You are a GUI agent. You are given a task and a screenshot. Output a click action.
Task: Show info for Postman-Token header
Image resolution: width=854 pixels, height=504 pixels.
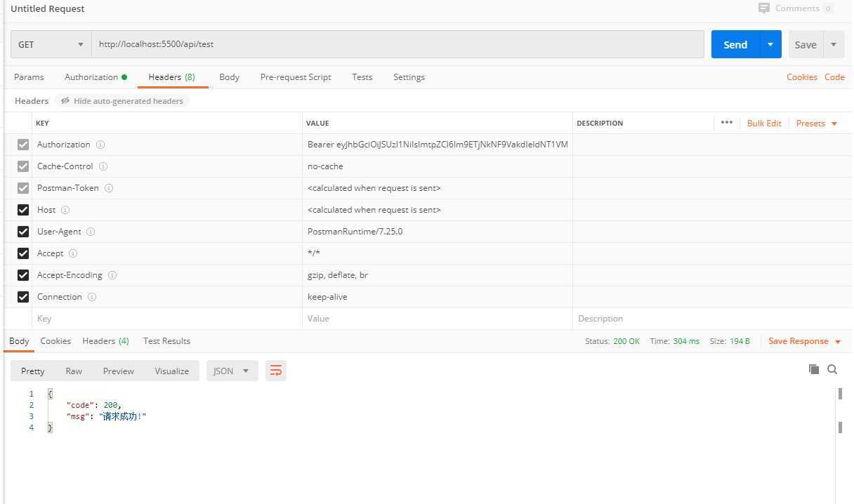pyautogui.click(x=109, y=188)
